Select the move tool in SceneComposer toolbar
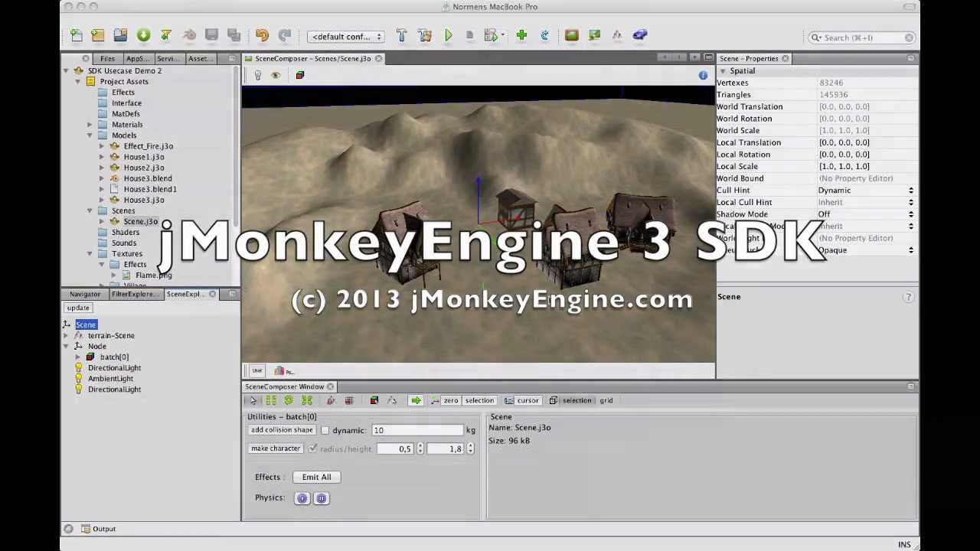The height and width of the screenshot is (551, 980). click(x=270, y=400)
